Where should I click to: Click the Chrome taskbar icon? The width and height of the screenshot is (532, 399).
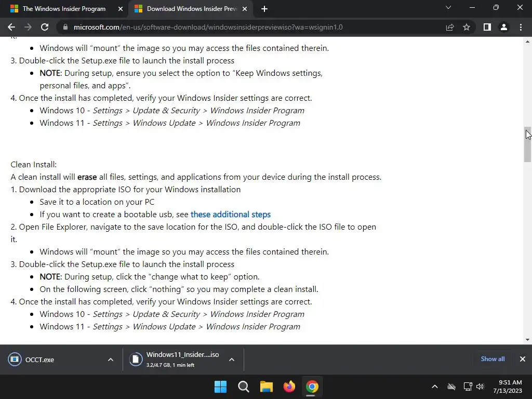click(312, 387)
